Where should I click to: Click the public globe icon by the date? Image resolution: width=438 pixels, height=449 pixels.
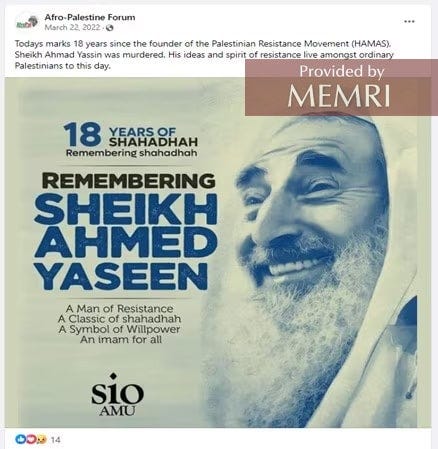[x=110, y=28]
